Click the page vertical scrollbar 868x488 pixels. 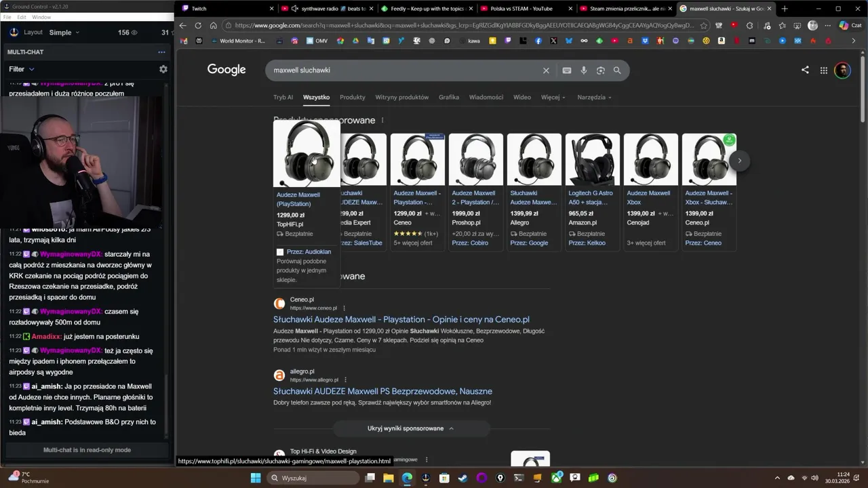coord(863,88)
